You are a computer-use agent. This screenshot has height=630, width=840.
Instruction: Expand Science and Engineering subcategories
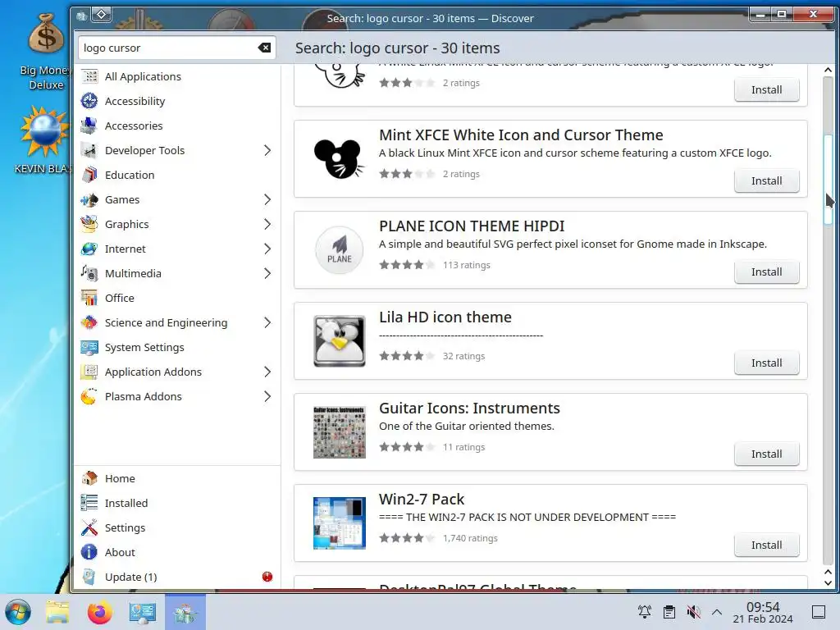[267, 323]
